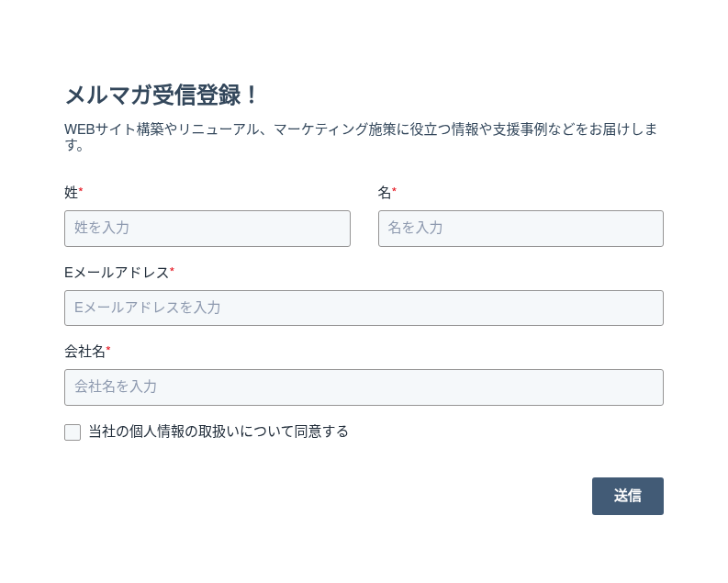
Task: Click the required asterisk after Eメールアドレス
Action: (173, 270)
